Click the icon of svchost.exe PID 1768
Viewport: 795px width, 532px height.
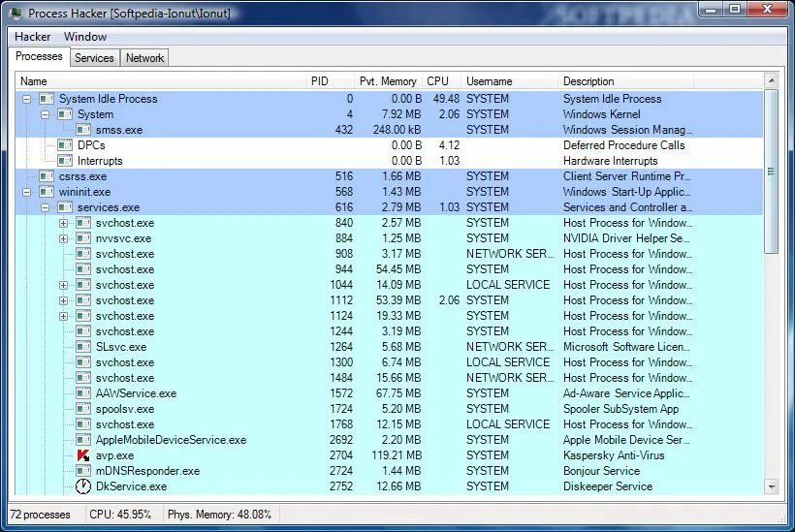click(x=83, y=424)
